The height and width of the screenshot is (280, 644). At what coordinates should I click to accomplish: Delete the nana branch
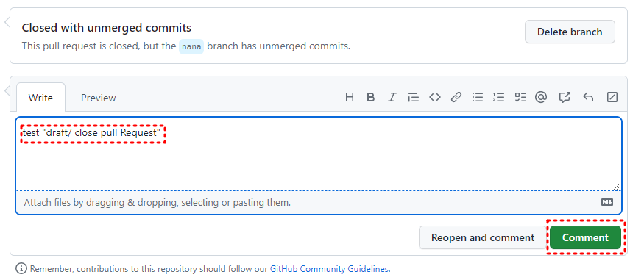tap(570, 32)
